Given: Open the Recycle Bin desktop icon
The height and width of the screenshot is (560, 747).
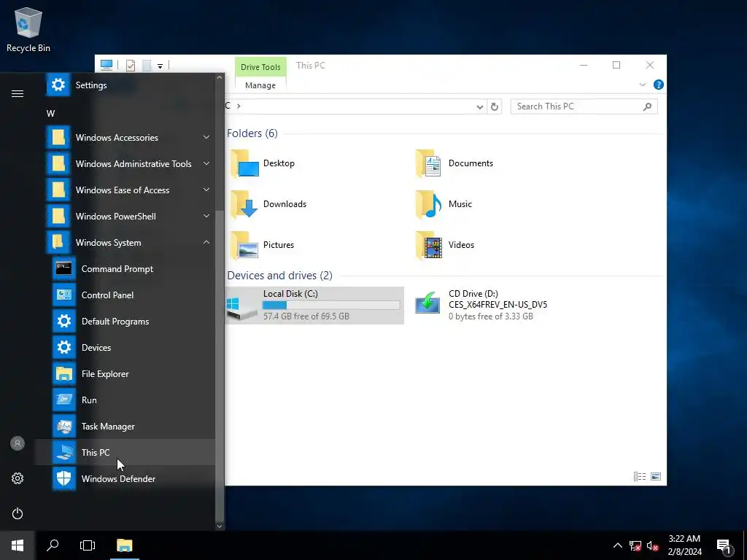Looking at the screenshot, I should pos(28,30).
